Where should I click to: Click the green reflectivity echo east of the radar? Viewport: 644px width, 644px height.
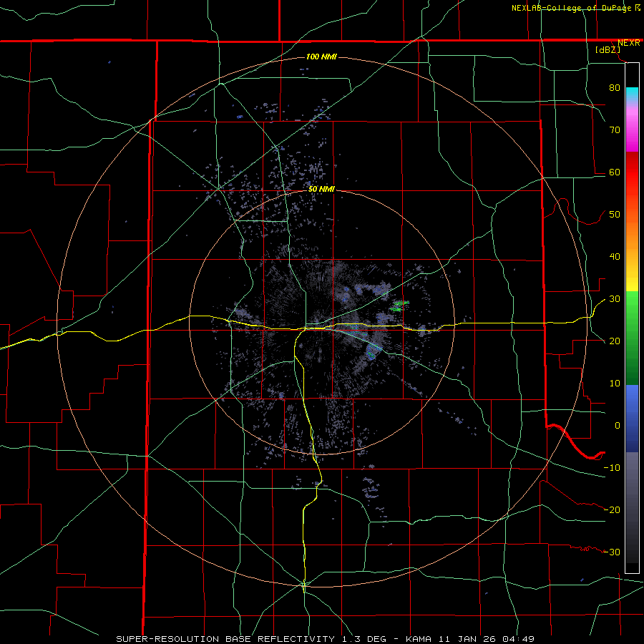click(399, 306)
